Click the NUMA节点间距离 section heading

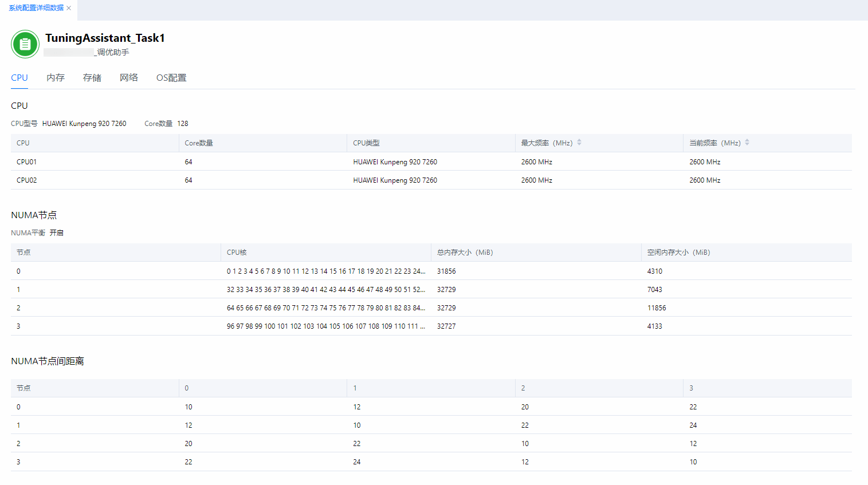pyautogui.click(x=48, y=361)
